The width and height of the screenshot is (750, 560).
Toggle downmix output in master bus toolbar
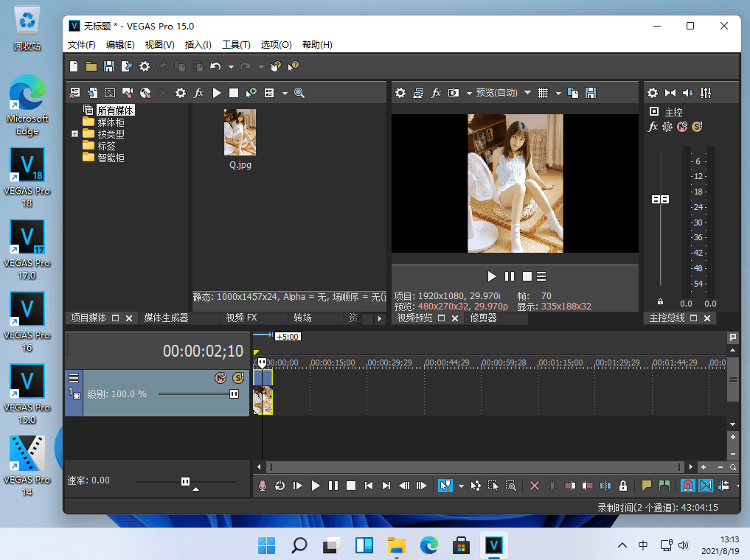[670, 93]
